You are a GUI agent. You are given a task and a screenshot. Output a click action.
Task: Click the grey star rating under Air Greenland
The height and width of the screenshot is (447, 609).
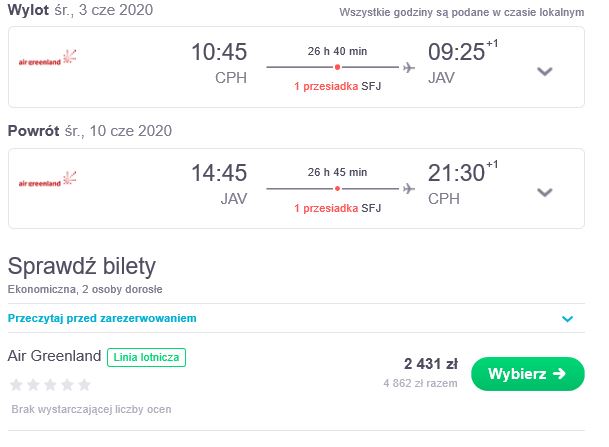50,385
